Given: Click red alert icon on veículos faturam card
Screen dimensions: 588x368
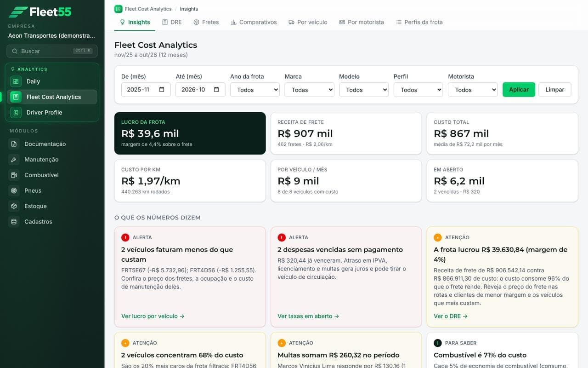Looking at the screenshot, I should (125, 237).
